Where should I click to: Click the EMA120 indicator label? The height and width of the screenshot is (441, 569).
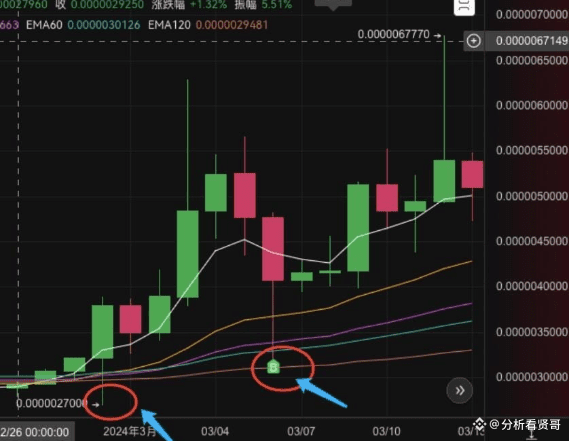(169, 25)
